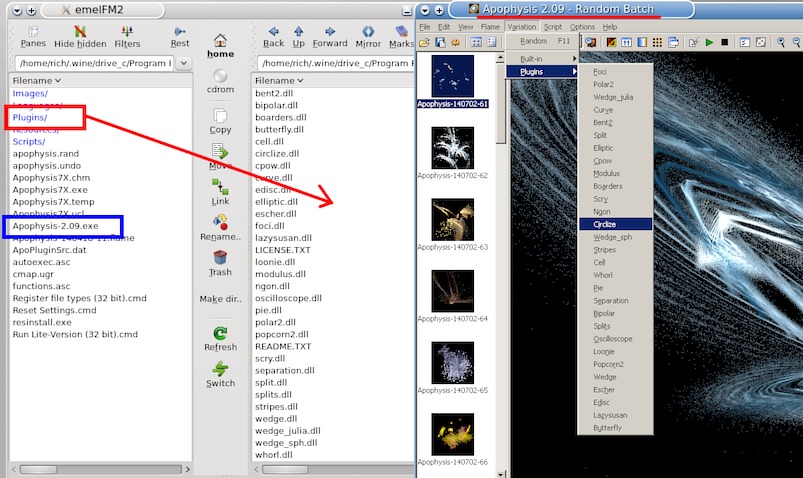The width and height of the screenshot is (803, 478).
Task: Select the Oscilloscope plugin variation
Action: [616, 339]
